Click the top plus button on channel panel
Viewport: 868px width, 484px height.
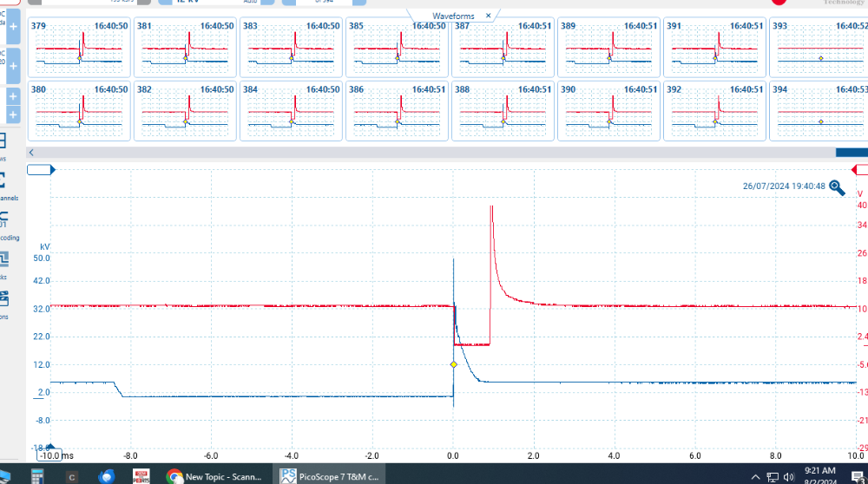(x=13, y=26)
